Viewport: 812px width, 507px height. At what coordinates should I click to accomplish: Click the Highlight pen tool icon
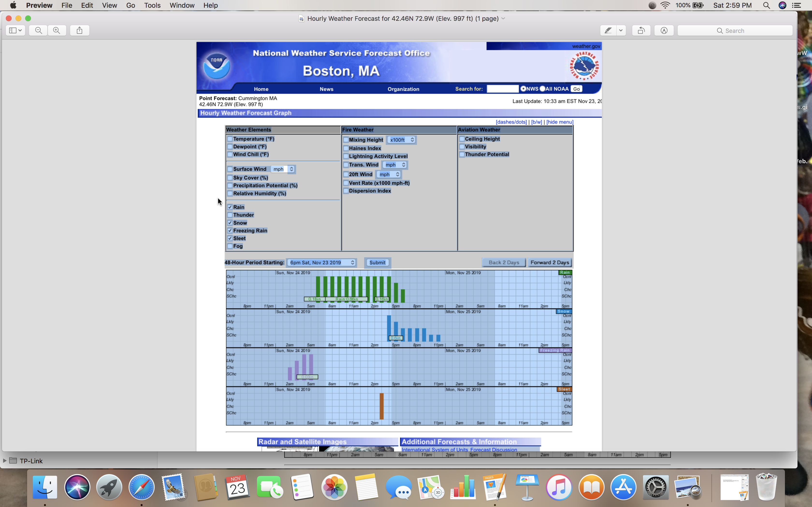608,30
